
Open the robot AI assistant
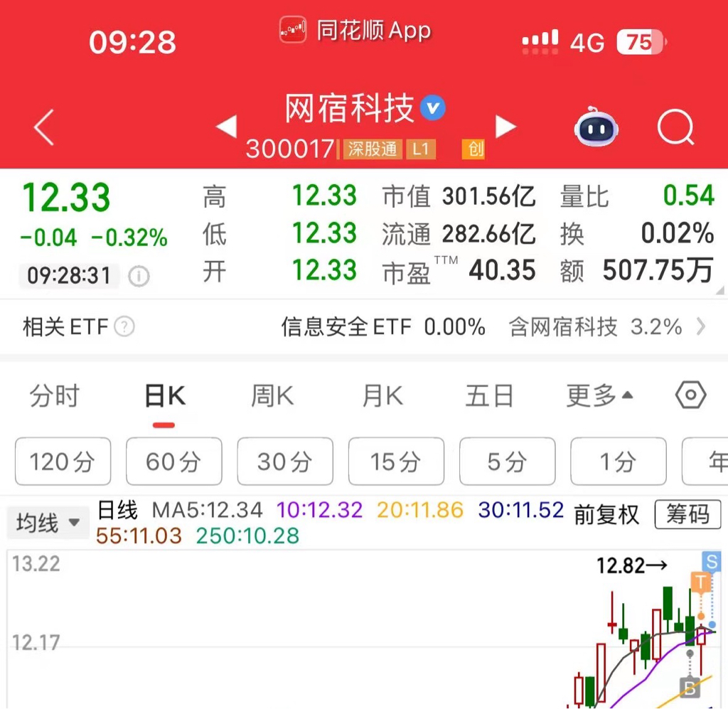click(x=596, y=127)
